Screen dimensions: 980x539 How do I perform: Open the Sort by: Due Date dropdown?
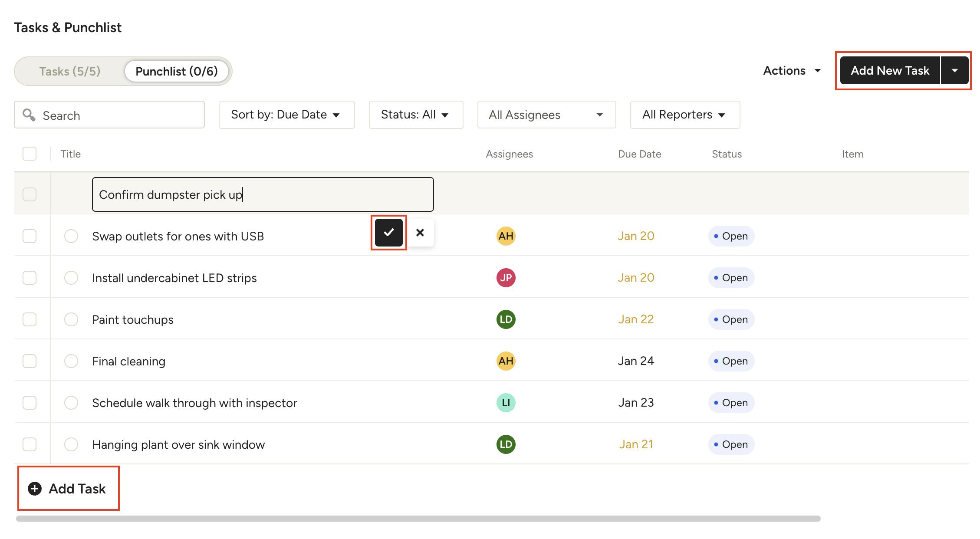point(286,115)
